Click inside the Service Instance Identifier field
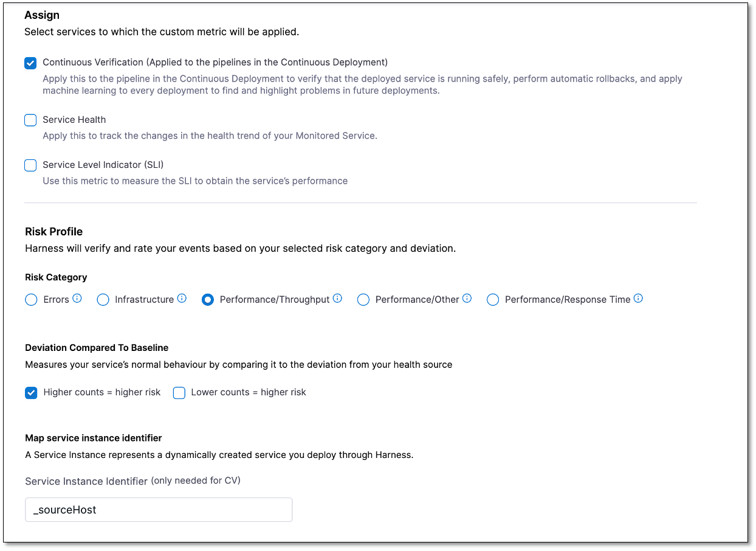This screenshot has height=551, width=756. click(158, 510)
